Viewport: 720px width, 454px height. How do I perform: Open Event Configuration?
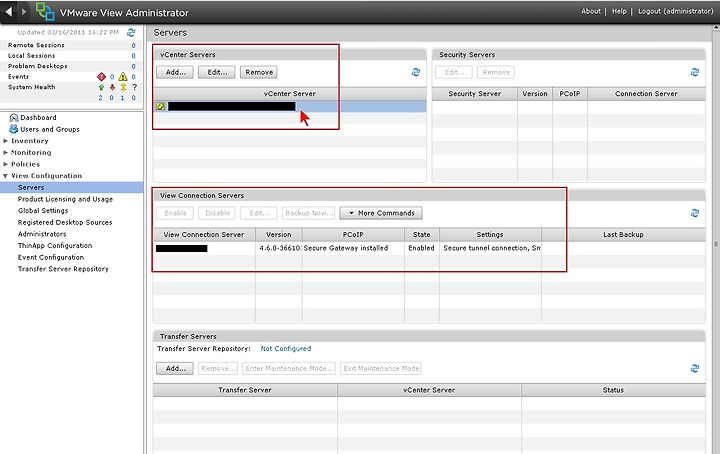tap(51, 258)
